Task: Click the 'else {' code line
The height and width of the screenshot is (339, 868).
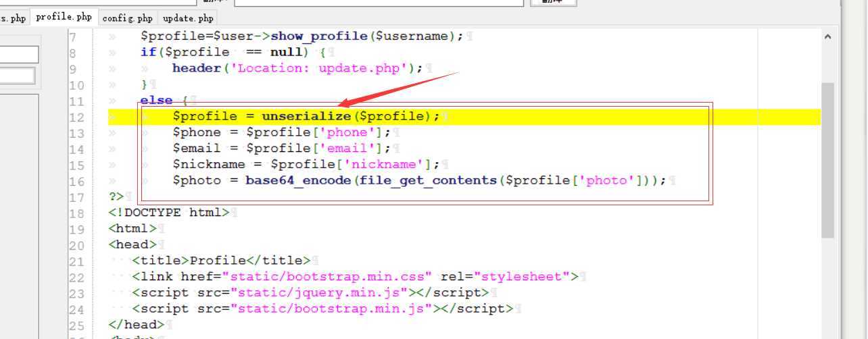Action: (x=164, y=100)
